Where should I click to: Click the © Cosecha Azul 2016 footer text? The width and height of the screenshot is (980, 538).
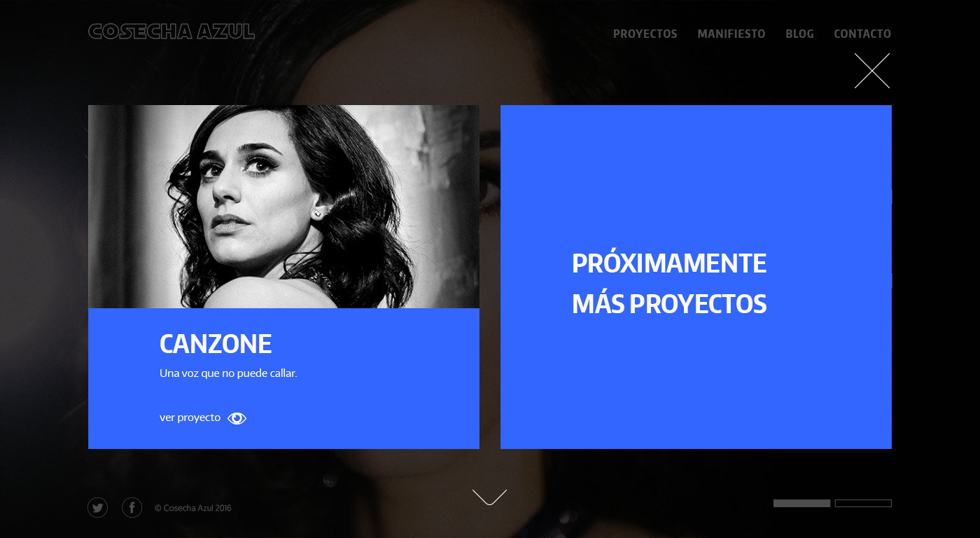coord(193,508)
